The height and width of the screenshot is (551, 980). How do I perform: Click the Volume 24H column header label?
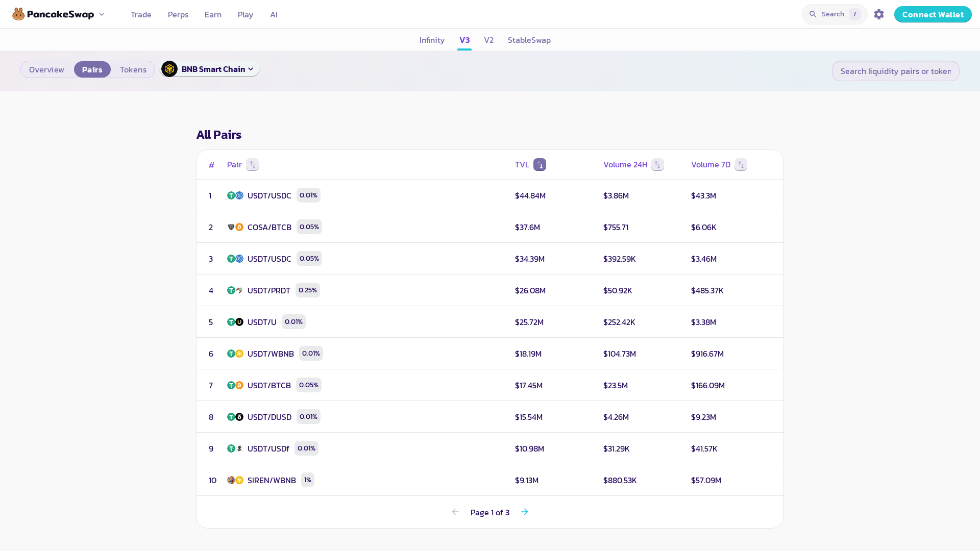pyautogui.click(x=625, y=165)
